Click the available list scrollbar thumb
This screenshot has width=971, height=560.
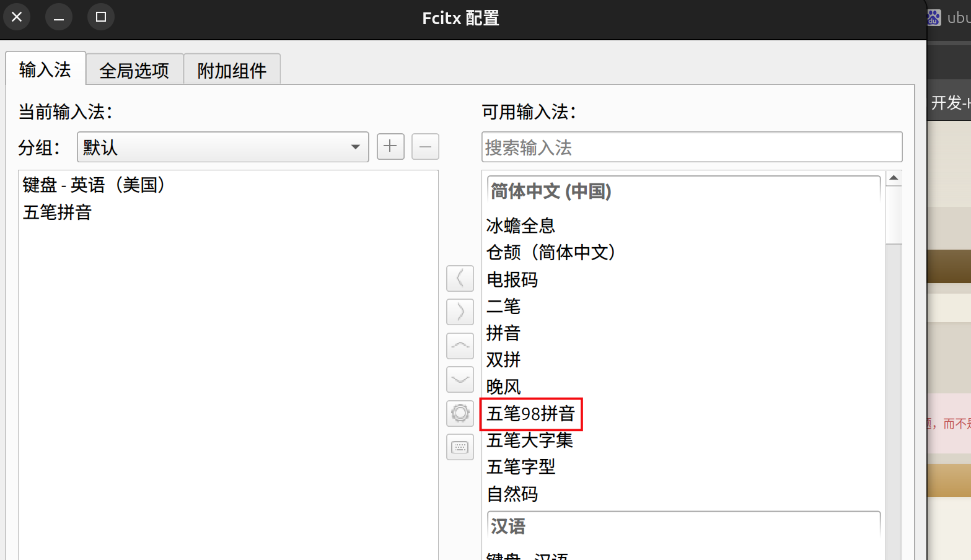point(894,214)
